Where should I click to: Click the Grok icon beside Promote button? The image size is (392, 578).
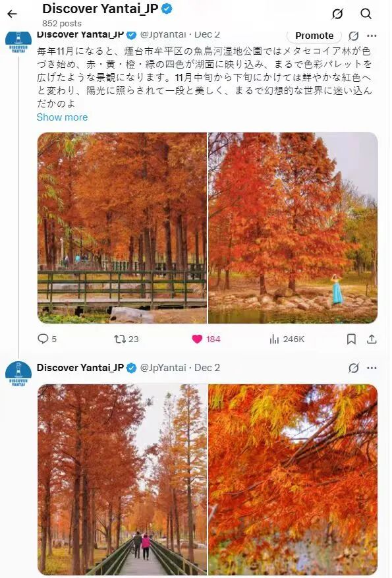(353, 36)
